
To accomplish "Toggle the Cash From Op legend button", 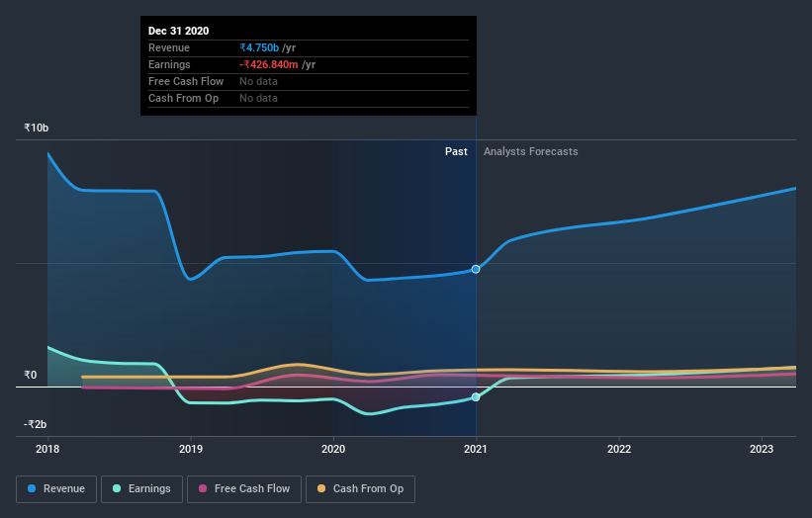I will pos(360,489).
